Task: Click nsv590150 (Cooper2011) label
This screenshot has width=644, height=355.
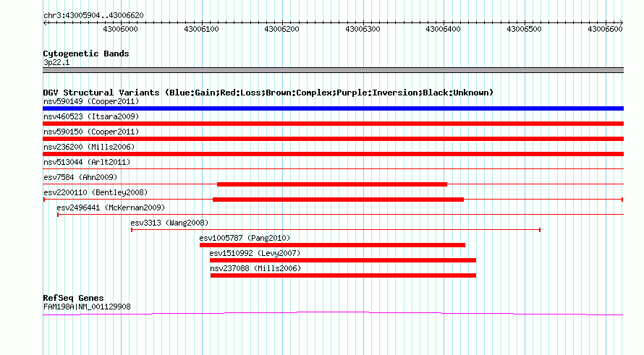Action: click(x=91, y=132)
